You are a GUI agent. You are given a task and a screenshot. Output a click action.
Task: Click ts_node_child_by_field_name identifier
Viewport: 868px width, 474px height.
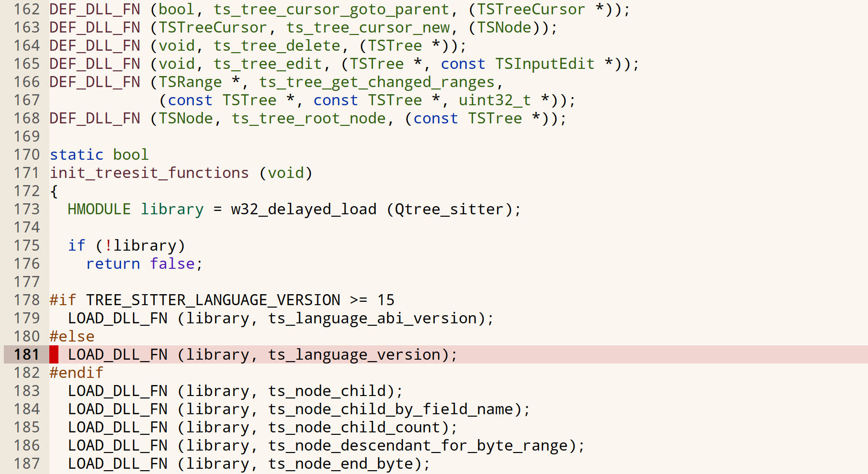[391, 409]
